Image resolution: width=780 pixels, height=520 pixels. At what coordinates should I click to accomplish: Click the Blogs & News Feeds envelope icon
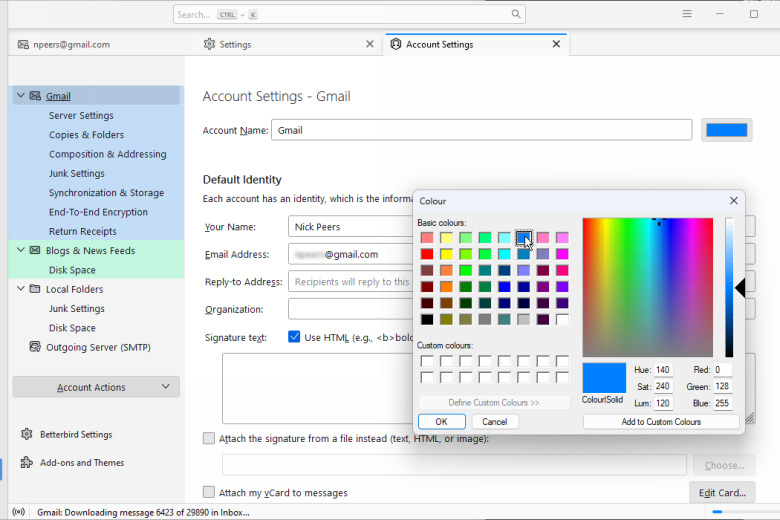click(x=35, y=250)
